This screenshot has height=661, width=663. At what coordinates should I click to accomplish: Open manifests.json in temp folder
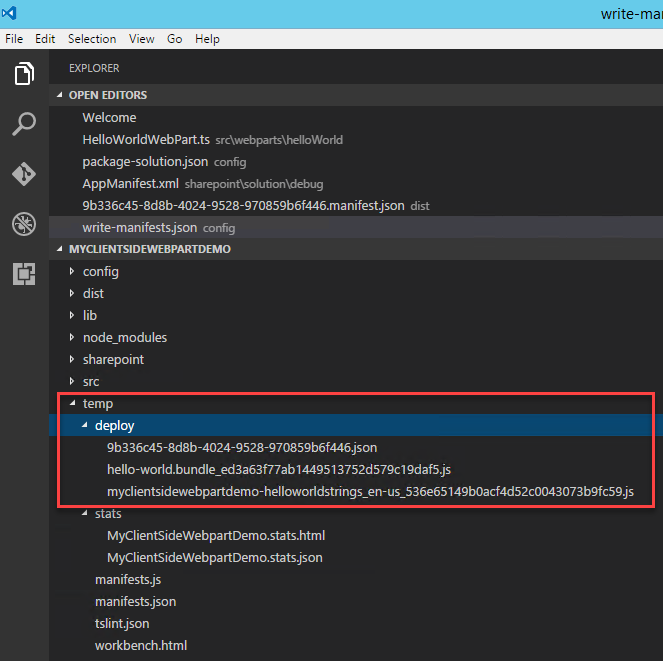click(135, 601)
